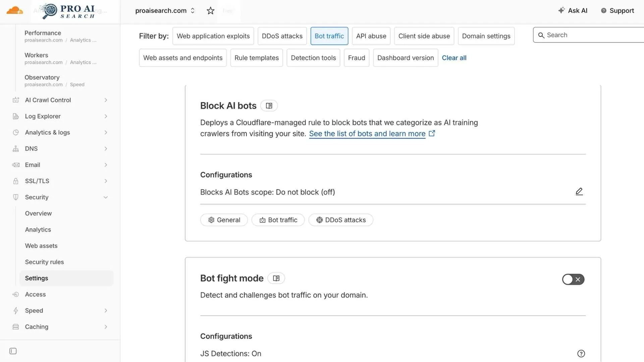Open the Overview page under Security

pyautogui.click(x=38, y=213)
